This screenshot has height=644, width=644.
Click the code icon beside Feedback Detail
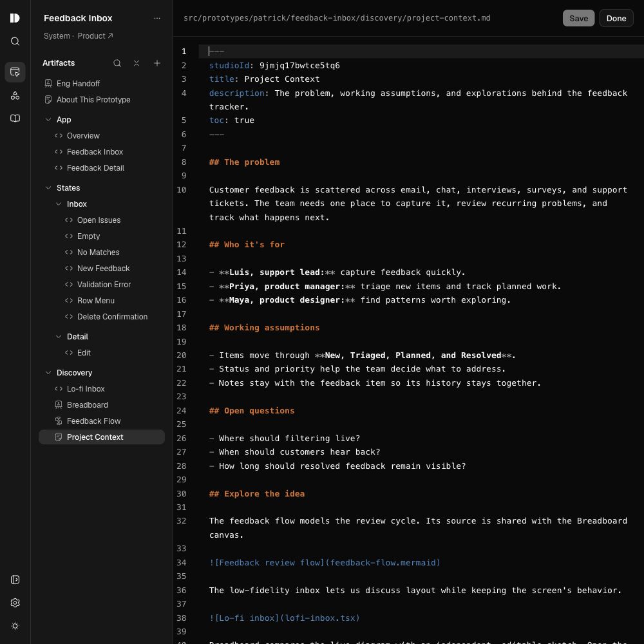pos(59,167)
